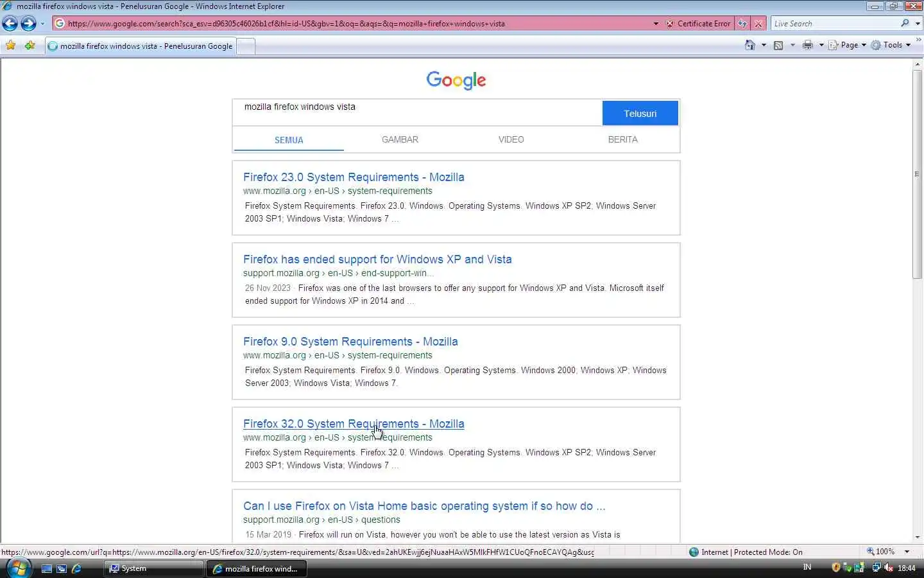Expand the zoom level dropdown arrow
924x578 pixels.
click(907, 552)
